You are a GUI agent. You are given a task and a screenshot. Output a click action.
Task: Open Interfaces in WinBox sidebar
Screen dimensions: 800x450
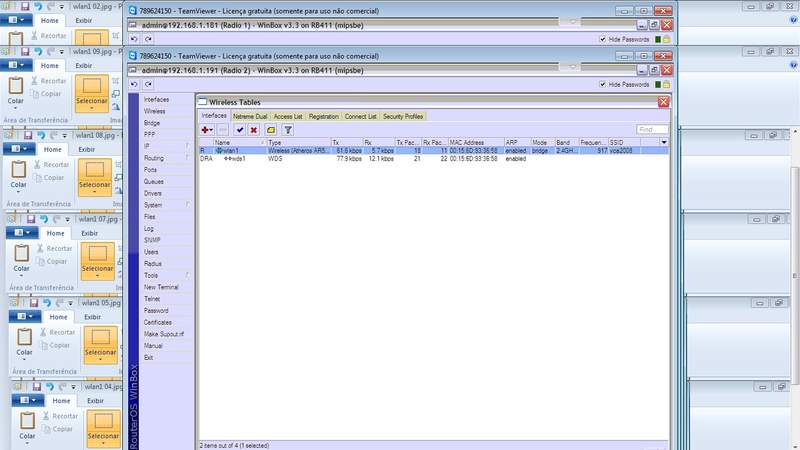point(156,99)
